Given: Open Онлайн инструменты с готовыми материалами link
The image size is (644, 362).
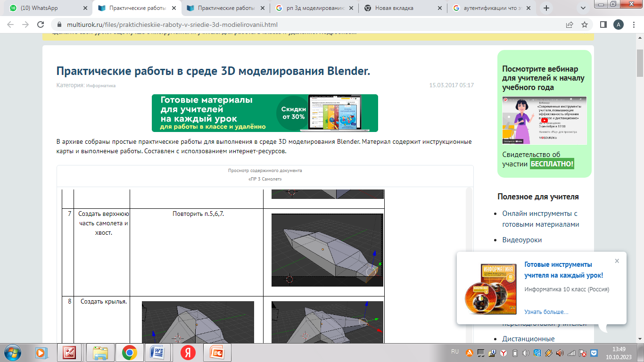Looking at the screenshot, I should coord(541,219).
